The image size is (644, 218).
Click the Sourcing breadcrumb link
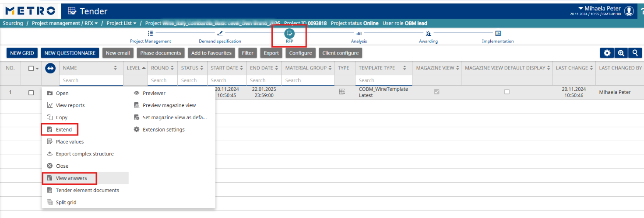tap(13, 23)
